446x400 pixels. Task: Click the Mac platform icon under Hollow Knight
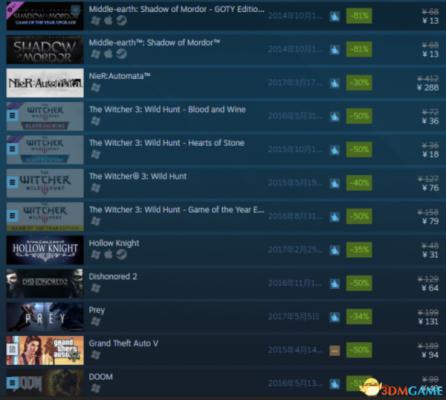(108, 255)
